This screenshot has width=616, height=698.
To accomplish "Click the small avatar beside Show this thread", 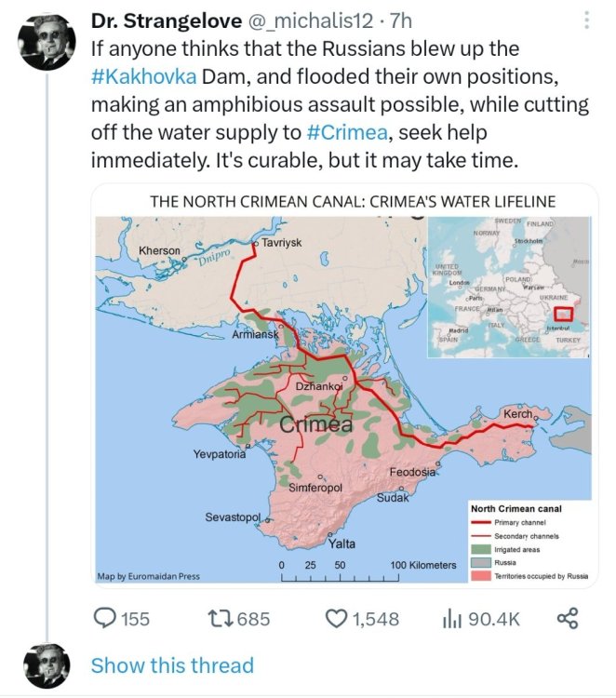I will (x=47, y=664).
